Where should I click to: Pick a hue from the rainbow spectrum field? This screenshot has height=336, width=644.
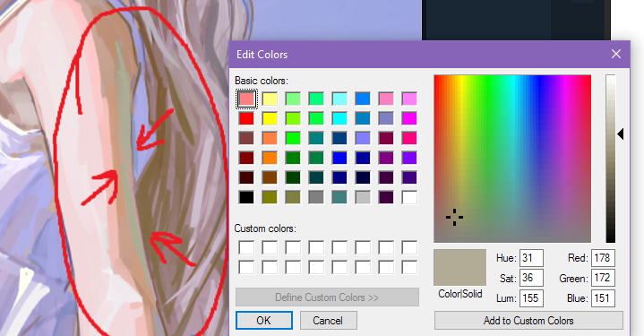click(512, 159)
